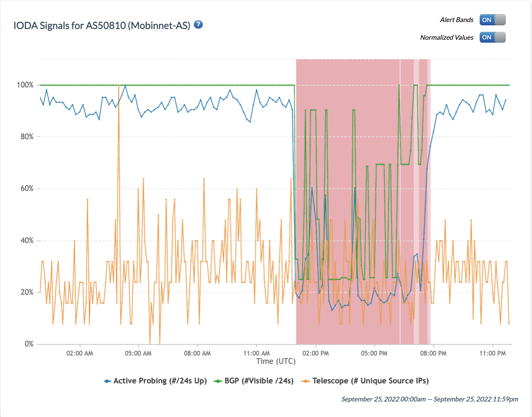The height and width of the screenshot is (417, 532).
Task: Click the 02:00 PM x-axis tick label
Action: [x=315, y=353]
